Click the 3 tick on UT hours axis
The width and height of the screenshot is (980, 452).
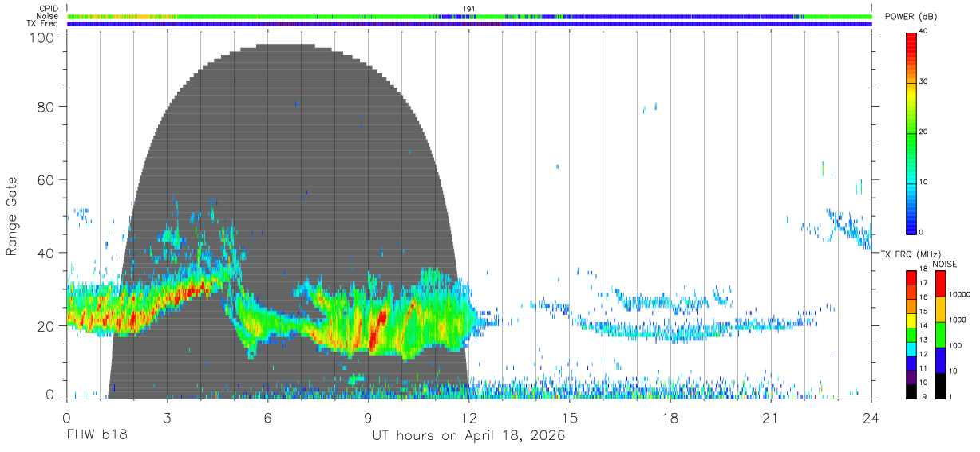pos(168,418)
